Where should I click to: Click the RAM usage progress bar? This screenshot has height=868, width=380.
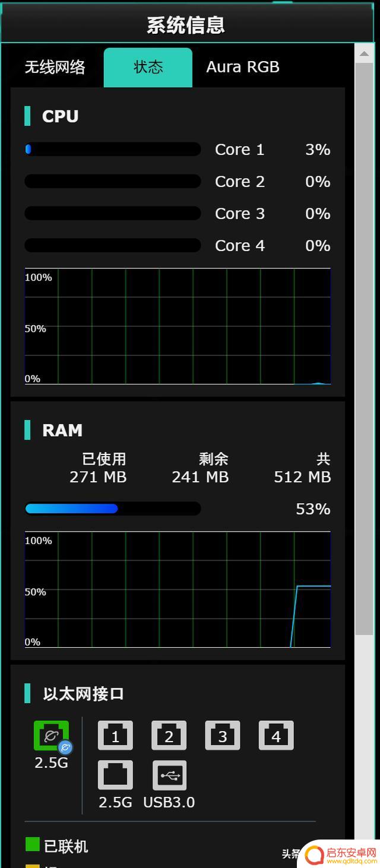pyautogui.click(x=113, y=508)
